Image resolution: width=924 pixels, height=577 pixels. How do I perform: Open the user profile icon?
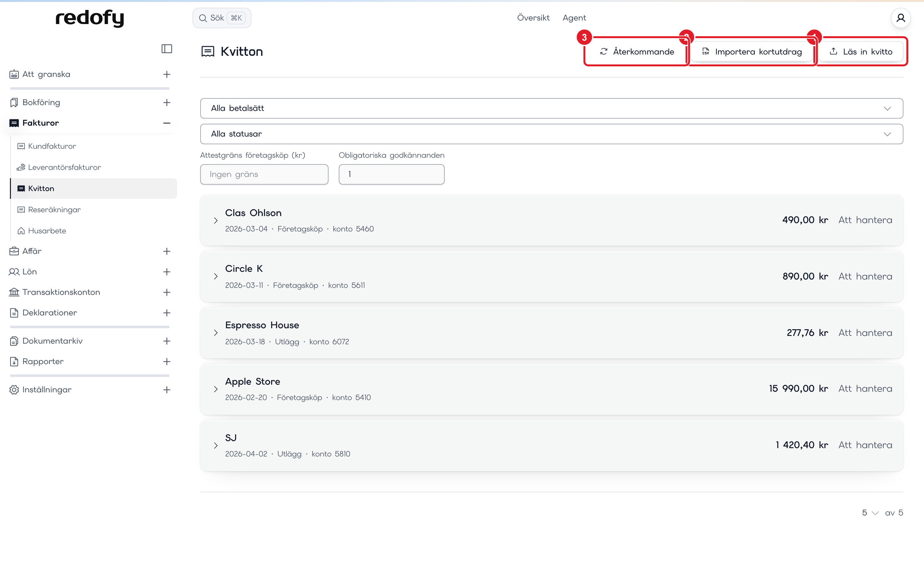[x=900, y=18]
